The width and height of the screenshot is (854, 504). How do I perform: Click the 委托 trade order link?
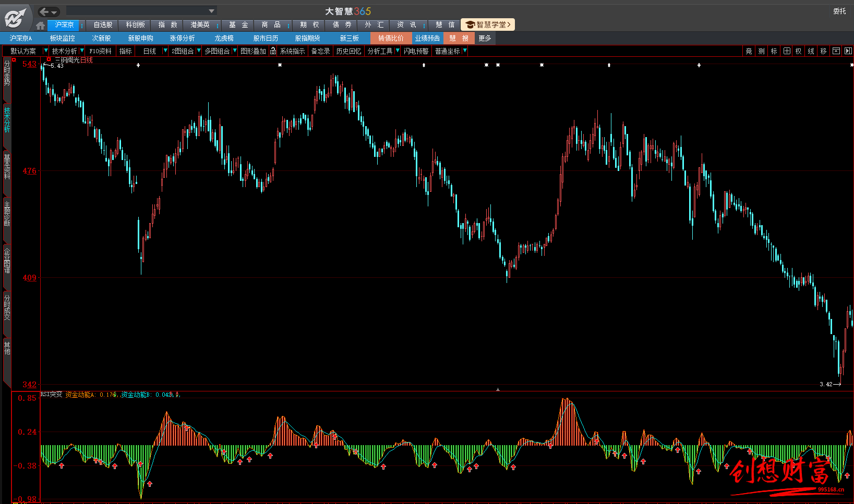pos(839,11)
